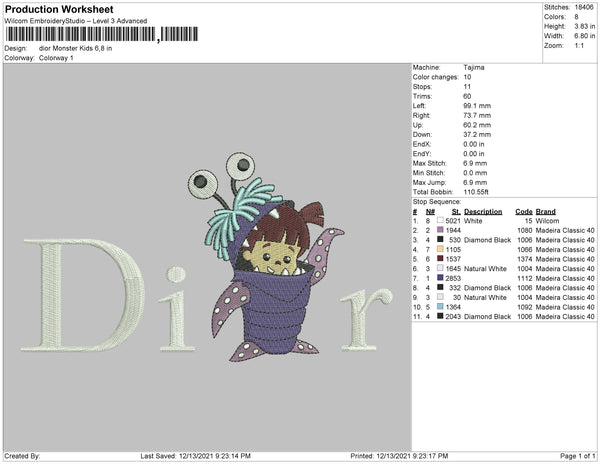Select the Width value 6.80 in

pyautogui.click(x=585, y=36)
